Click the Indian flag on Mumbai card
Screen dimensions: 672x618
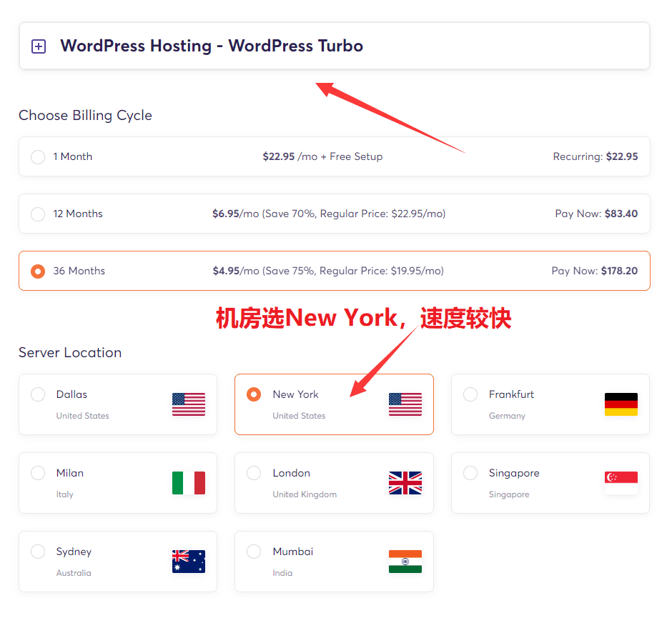(x=405, y=562)
